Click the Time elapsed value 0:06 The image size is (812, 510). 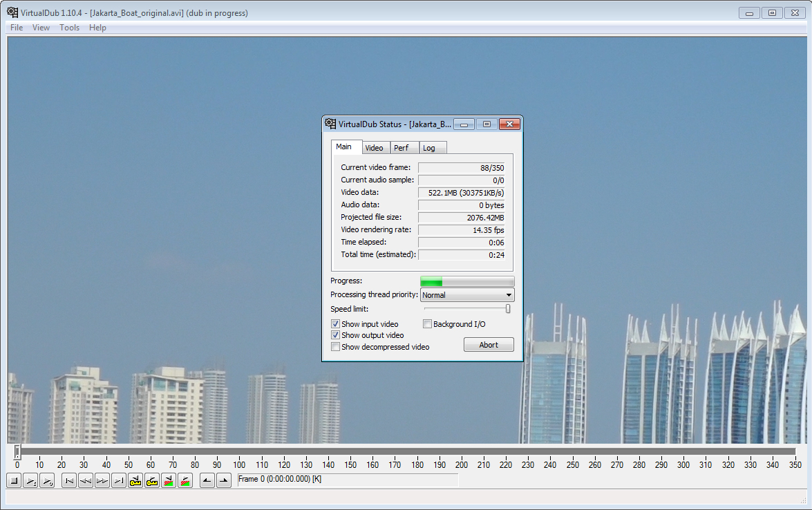pyautogui.click(x=462, y=243)
